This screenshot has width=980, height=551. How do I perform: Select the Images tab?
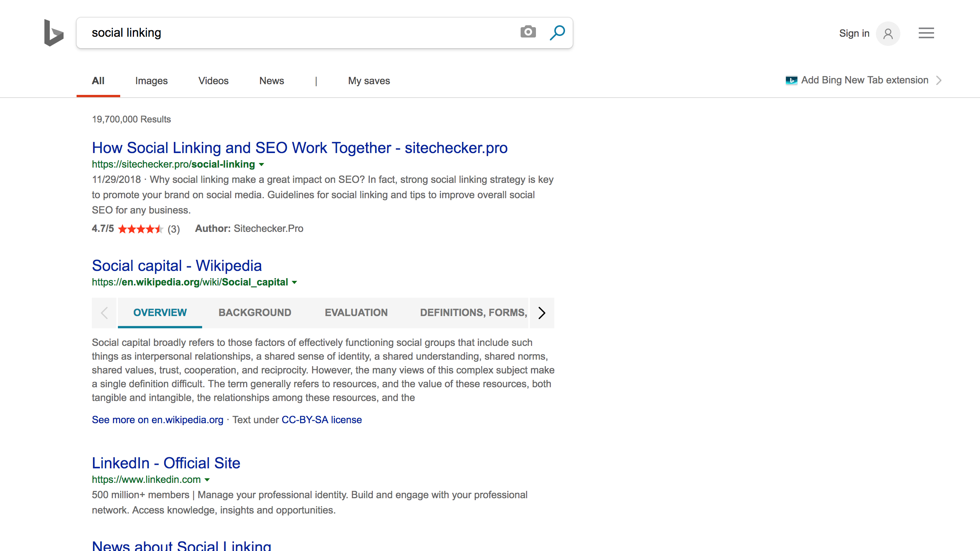[152, 81]
